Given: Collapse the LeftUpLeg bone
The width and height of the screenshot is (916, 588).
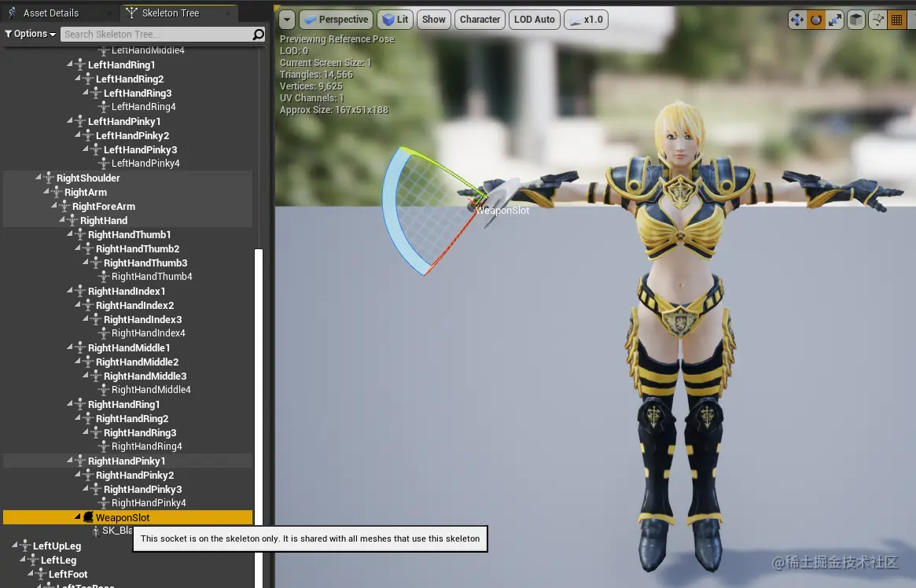Looking at the screenshot, I should (x=15, y=545).
